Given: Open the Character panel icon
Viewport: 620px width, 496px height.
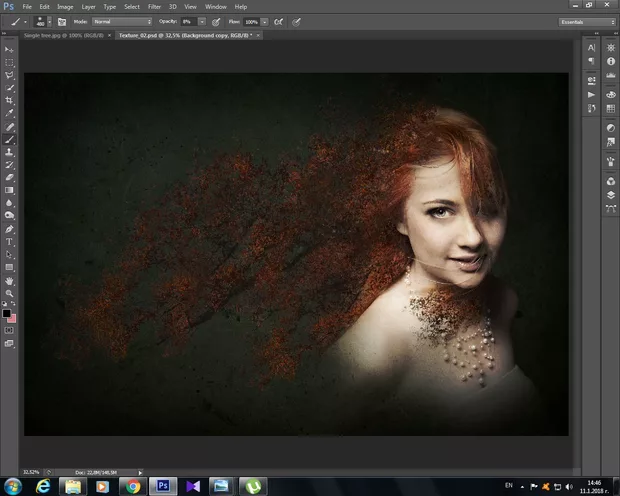Looking at the screenshot, I should 592,47.
